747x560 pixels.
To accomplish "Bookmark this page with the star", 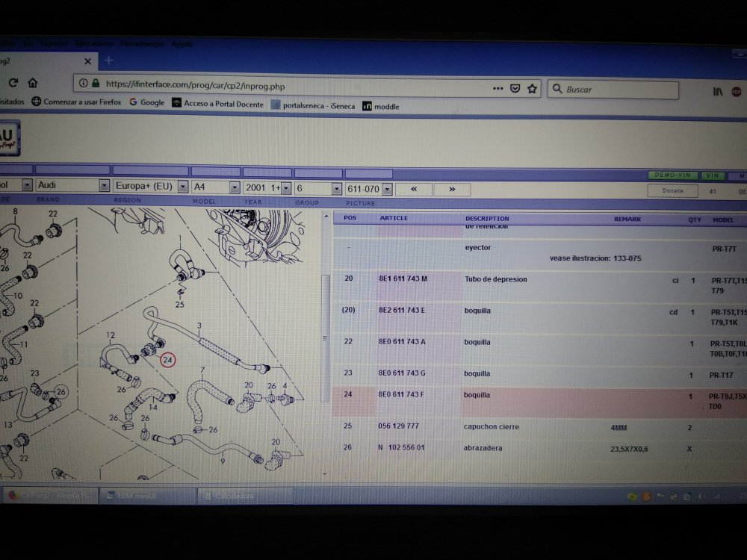I will tap(532, 89).
